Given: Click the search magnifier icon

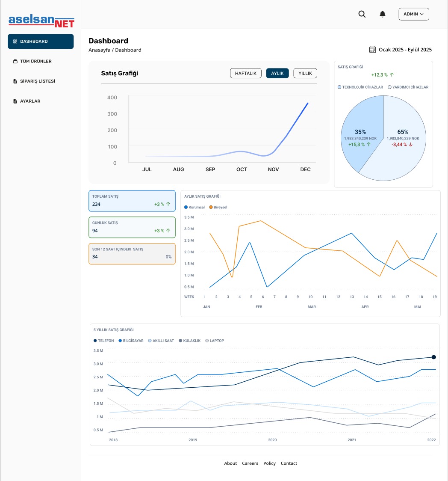Looking at the screenshot, I should (x=362, y=14).
